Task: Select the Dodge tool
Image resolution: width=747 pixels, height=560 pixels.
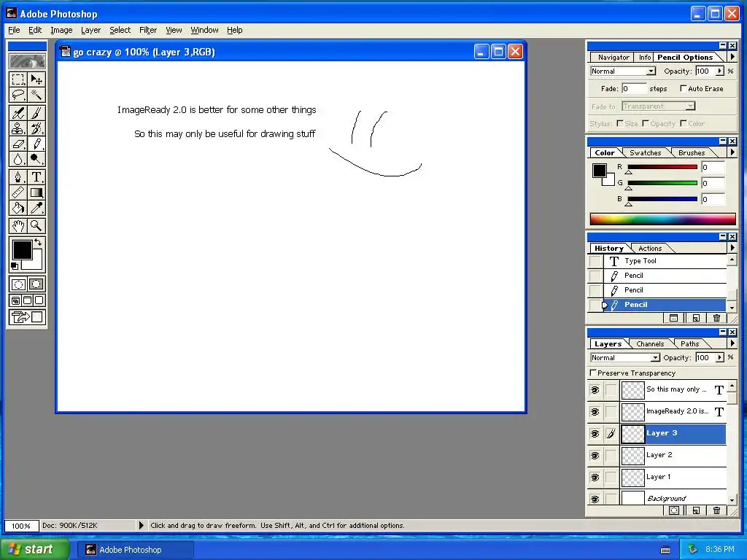Action: pyautogui.click(x=36, y=159)
